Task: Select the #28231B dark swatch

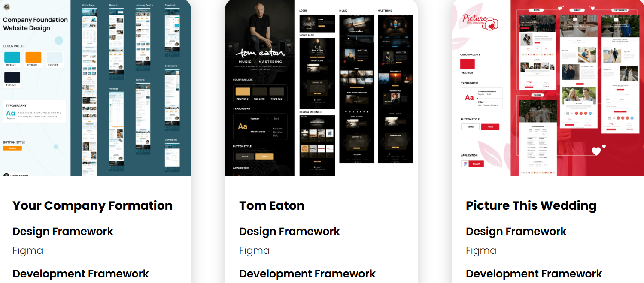Action: [x=260, y=91]
